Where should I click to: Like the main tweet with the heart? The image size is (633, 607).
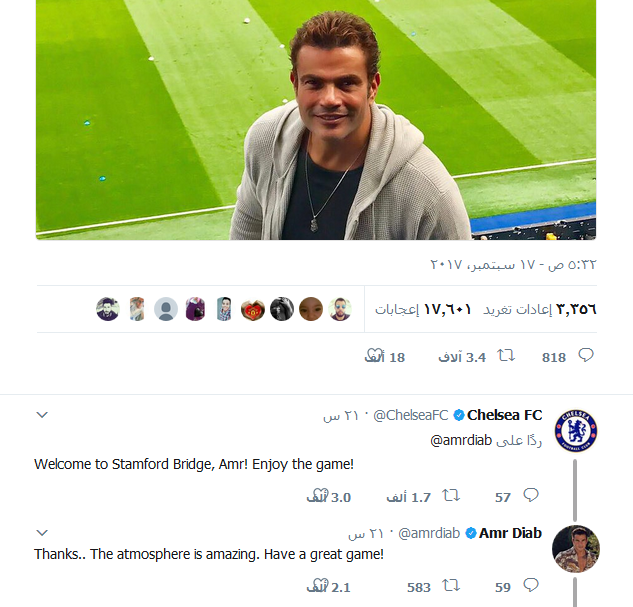pos(374,356)
